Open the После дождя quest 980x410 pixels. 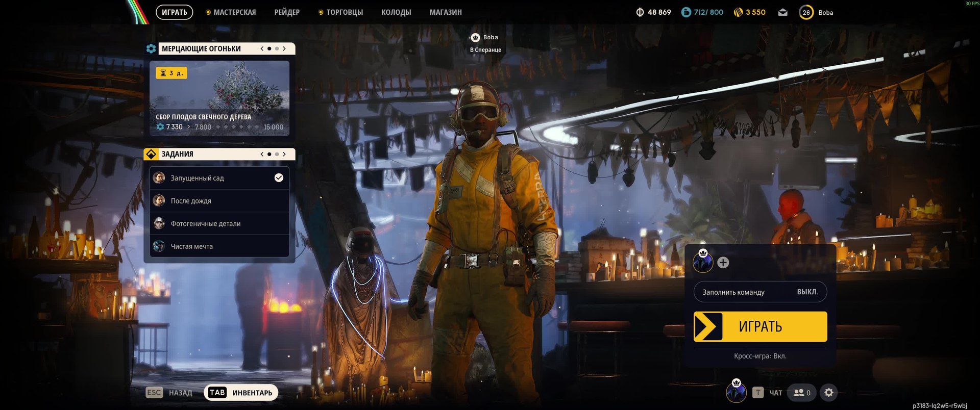click(x=219, y=201)
